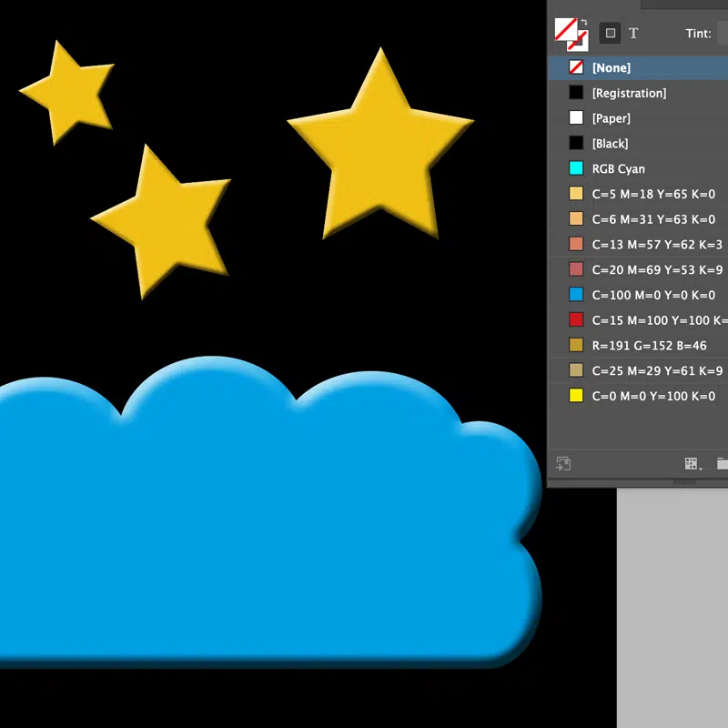Enable formatting affects text button

(633, 33)
